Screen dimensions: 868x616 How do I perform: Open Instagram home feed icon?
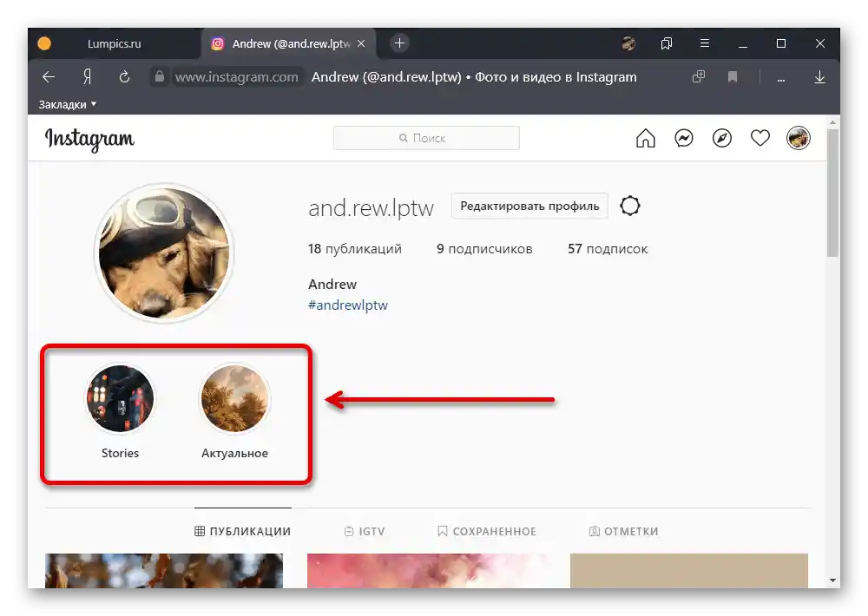(x=646, y=138)
